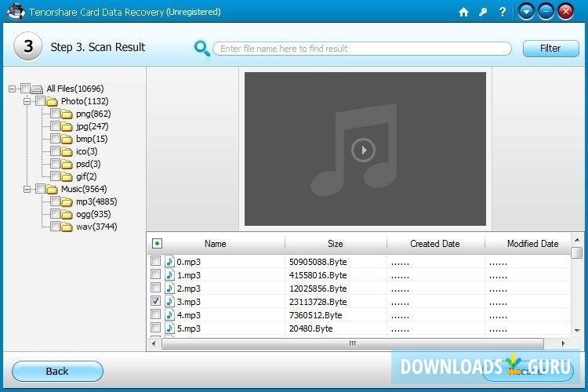588x392 pixels.
Task: Check the 2.mp3 file checkbox
Action: [x=156, y=288]
